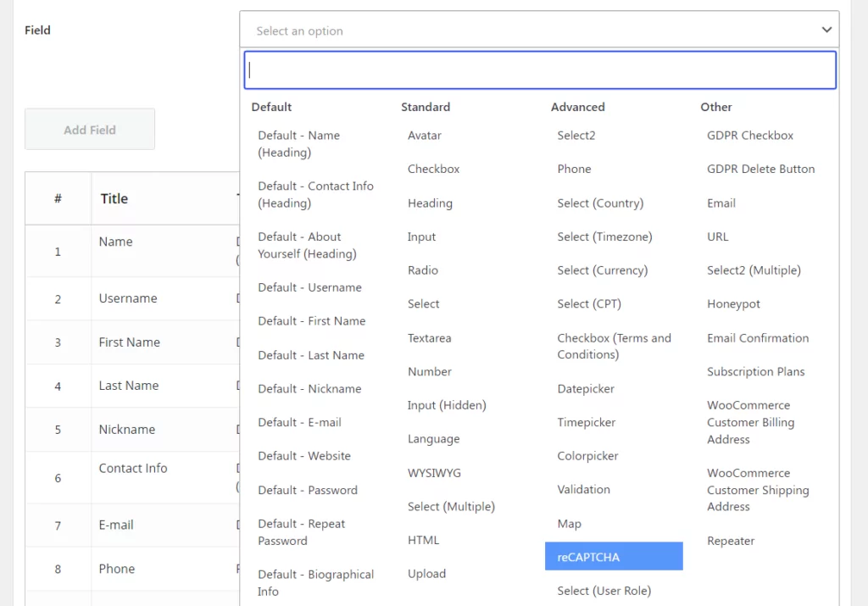Screen dimensions: 868x606
Task: Select the Input field type
Action: [422, 236]
